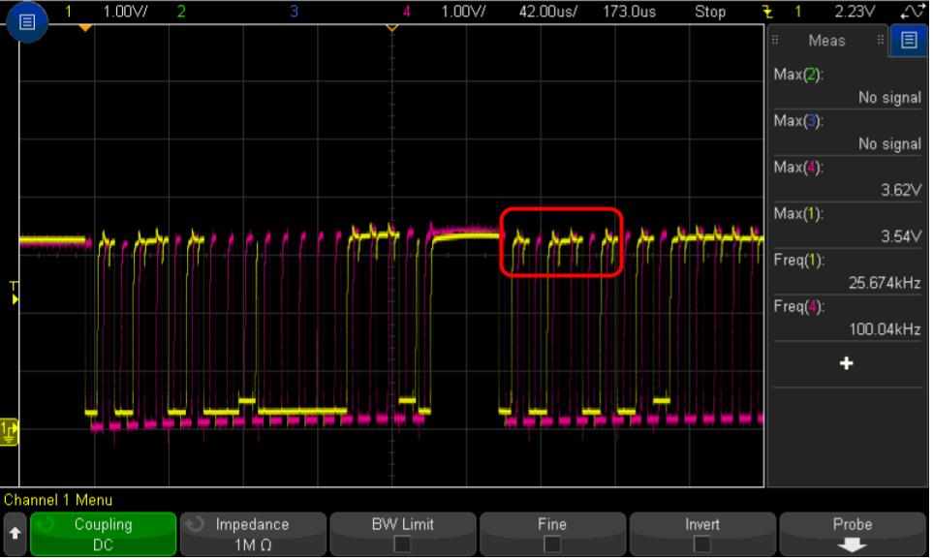Screen dimensions: 933x560
Task: Open the Meas panel menu icon
Action: point(908,40)
